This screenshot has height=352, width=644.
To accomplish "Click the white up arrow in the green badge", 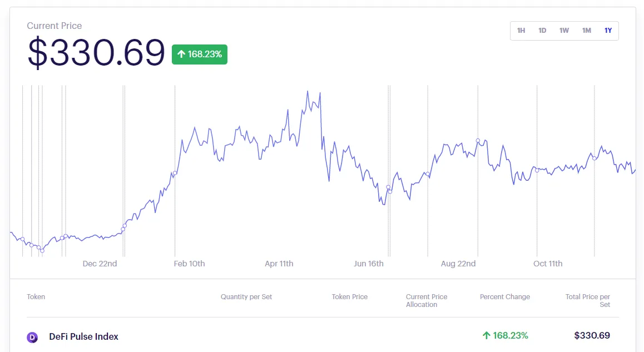I will point(181,54).
